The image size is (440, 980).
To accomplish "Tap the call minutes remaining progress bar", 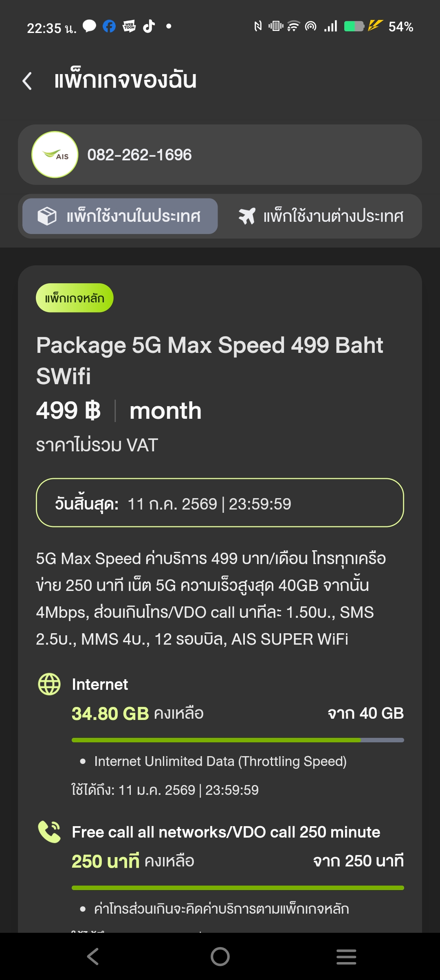I will coord(238,888).
